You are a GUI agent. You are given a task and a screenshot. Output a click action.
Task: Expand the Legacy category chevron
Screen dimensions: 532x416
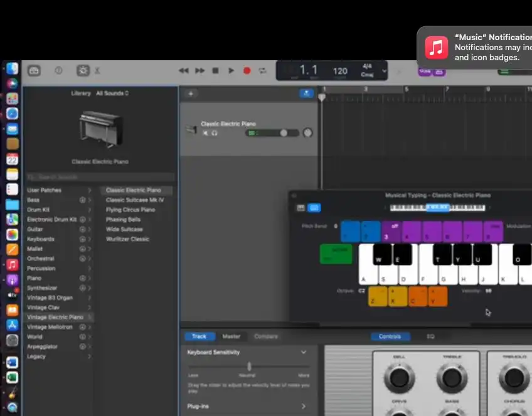coord(90,356)
